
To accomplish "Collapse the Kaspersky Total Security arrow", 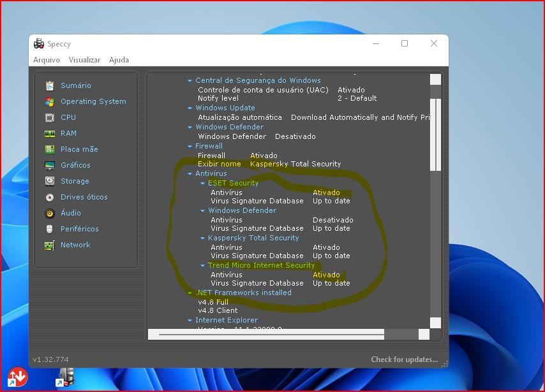I will tap(203, 238).
